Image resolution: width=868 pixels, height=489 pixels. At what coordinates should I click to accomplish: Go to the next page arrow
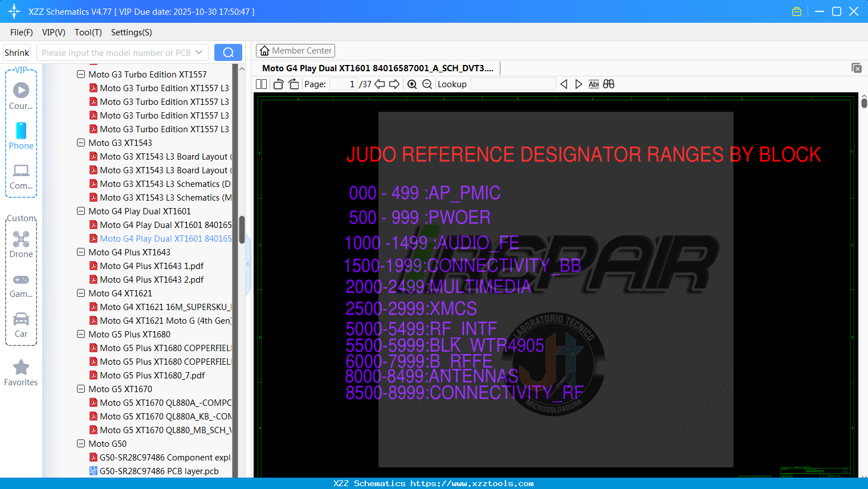(x=394, y=84)
